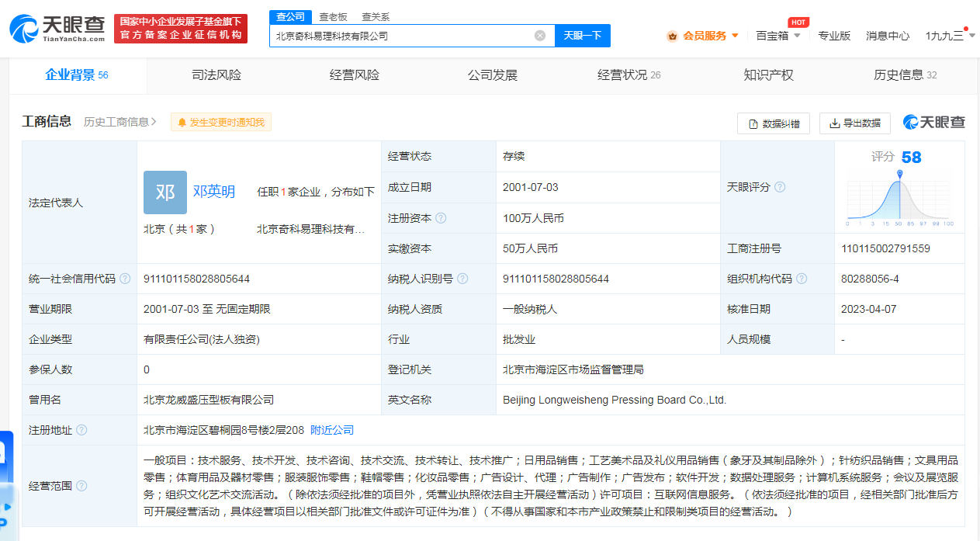Image resolution: width=980 pixels, height=541 pixels.
Task: Click 北京奇科易理科技有… company link
Action: 310,229
